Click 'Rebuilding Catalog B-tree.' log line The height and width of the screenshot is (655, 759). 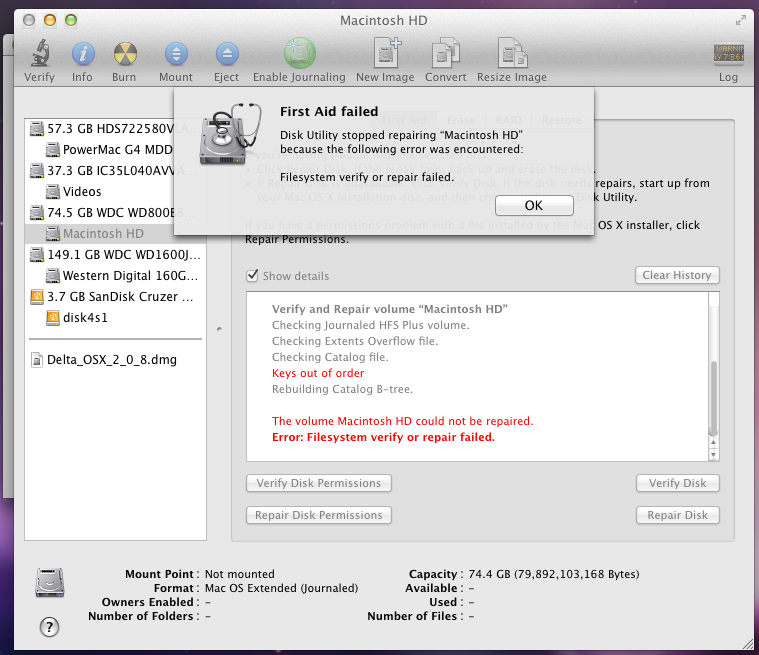tap(342, 389)
